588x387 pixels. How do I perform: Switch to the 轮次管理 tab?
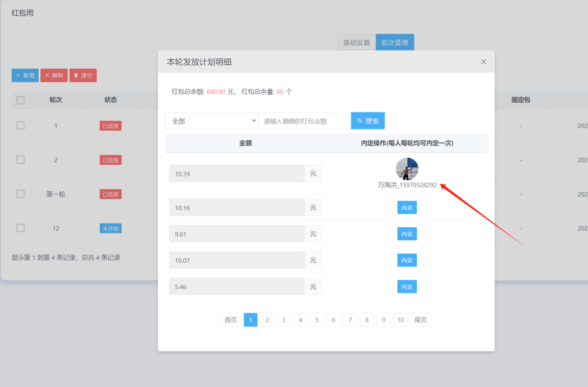pos(395,42)
